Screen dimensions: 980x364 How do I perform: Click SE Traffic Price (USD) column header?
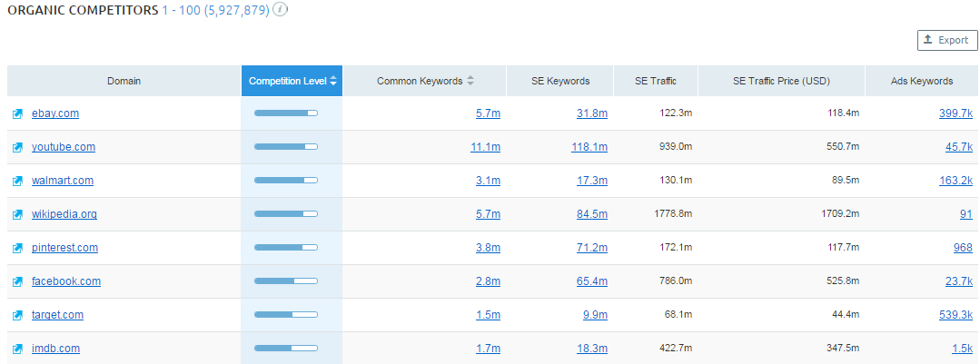point(781,81)
